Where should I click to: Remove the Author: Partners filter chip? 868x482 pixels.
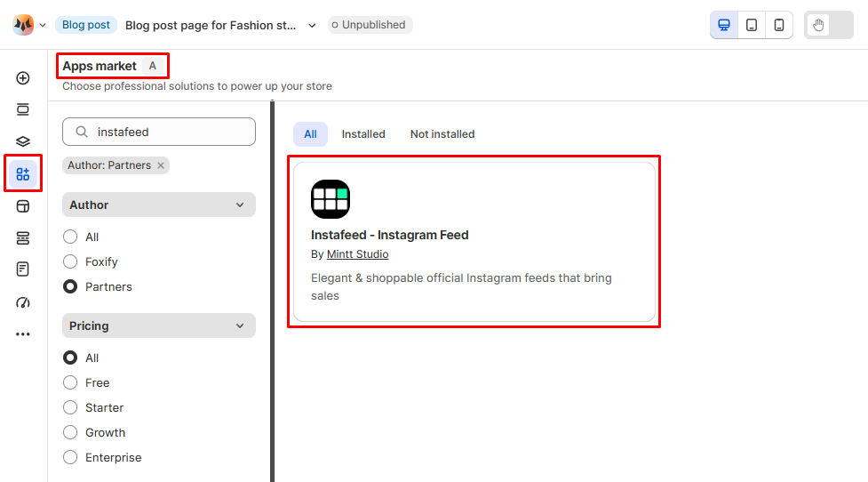[161, 165]
